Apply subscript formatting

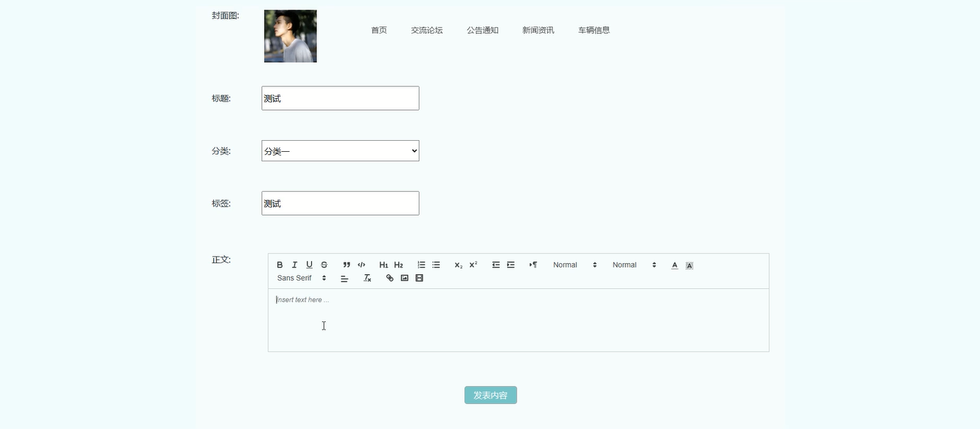pos(459,265)
